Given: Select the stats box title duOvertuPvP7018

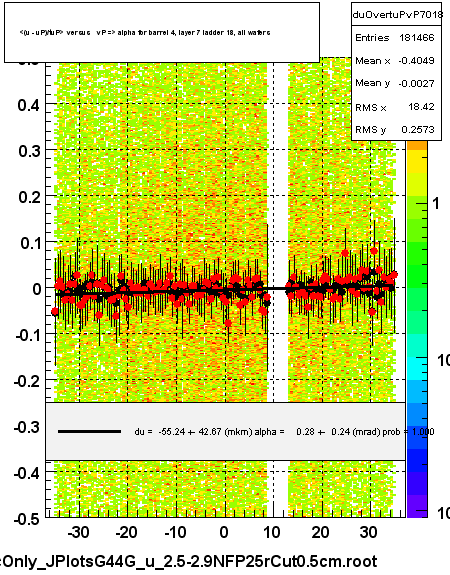Looking at the screenshot, I should [398, 15].
